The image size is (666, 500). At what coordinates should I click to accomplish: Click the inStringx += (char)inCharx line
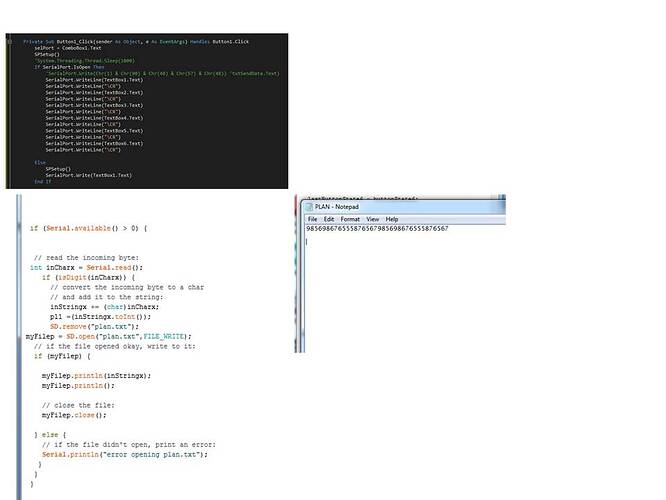[104, 307]
